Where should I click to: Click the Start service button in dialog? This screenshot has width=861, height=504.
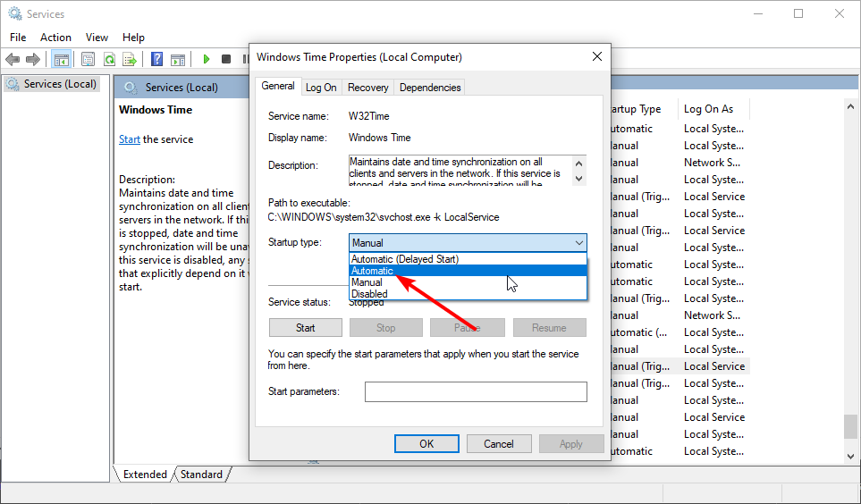pyautogui.click(x=305, y=328)
